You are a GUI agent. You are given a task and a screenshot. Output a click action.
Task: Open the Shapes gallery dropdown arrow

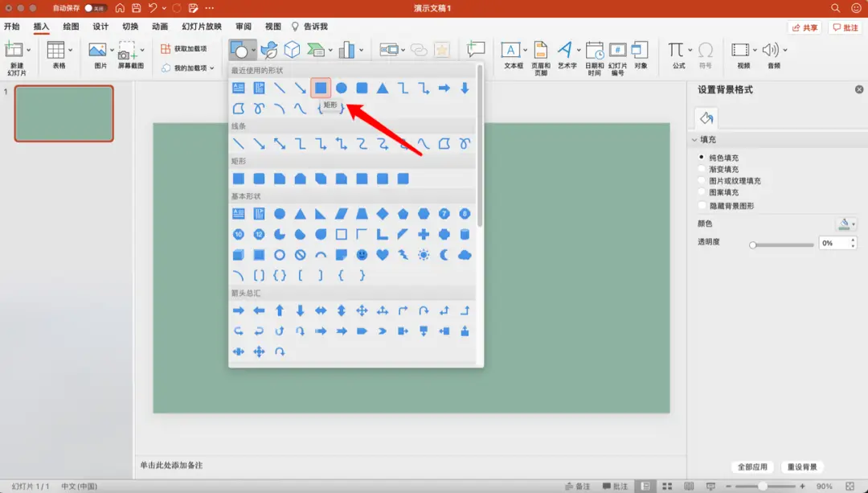253,50
